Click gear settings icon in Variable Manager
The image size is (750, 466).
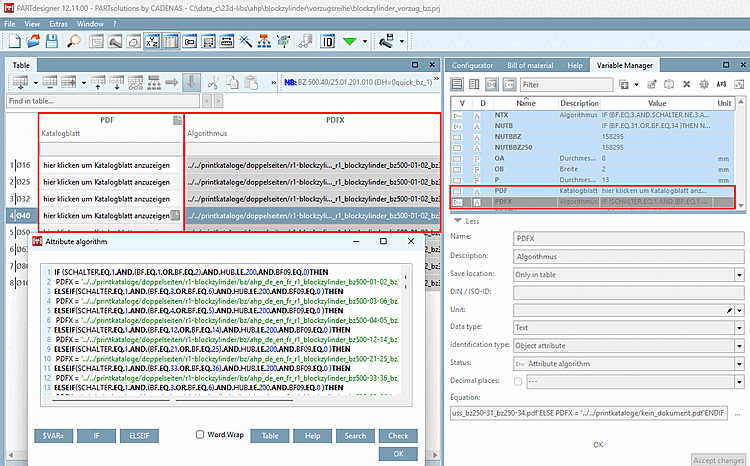pos(704,85)
